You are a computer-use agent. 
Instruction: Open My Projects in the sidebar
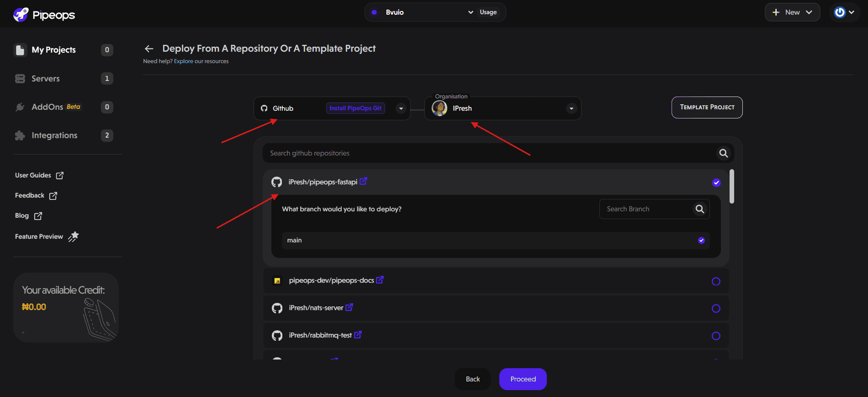click(x=64, y=50)
